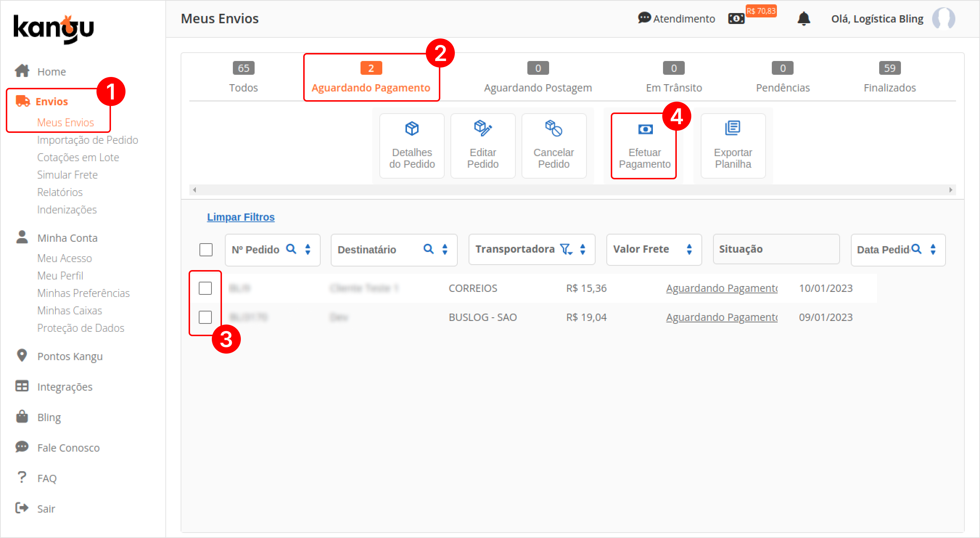Search by Data Pedido magnifier icon
980x538 pixels.
click(917, 249)
